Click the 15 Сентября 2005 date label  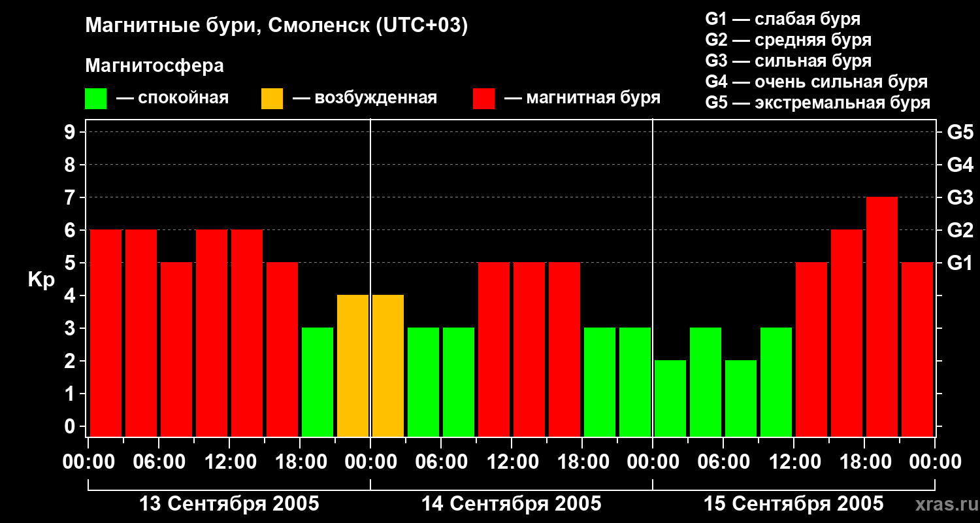click(x=794, y=504)
